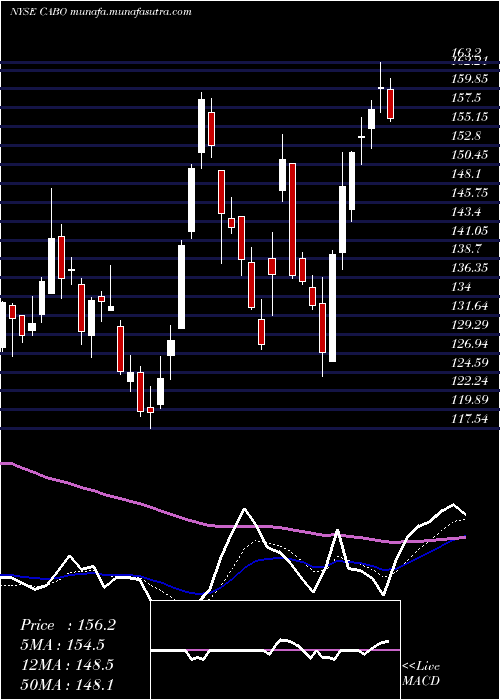The height and width of the screenshot is (700, 500).
Task: Click the Live MACD label
Action: click(x=421, y=674)
